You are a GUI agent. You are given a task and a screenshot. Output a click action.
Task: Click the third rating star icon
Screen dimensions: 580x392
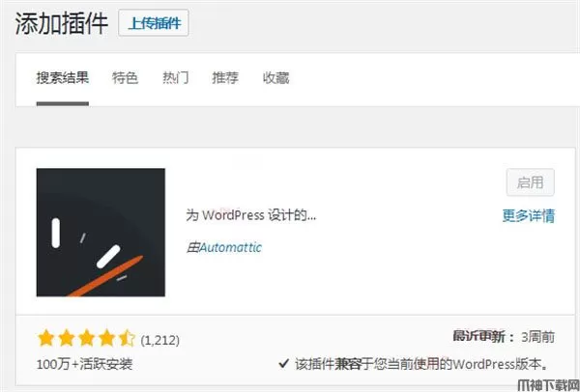click(87, 339)
